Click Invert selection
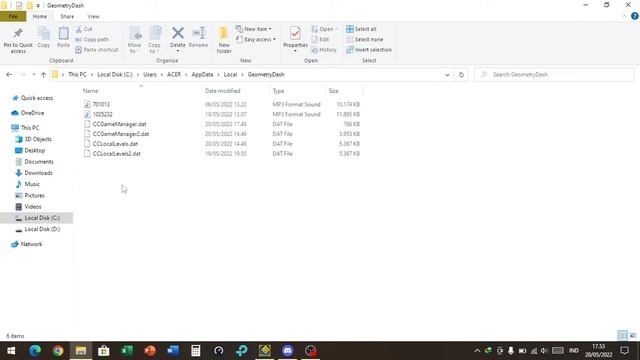 click(x=369, y=50)
